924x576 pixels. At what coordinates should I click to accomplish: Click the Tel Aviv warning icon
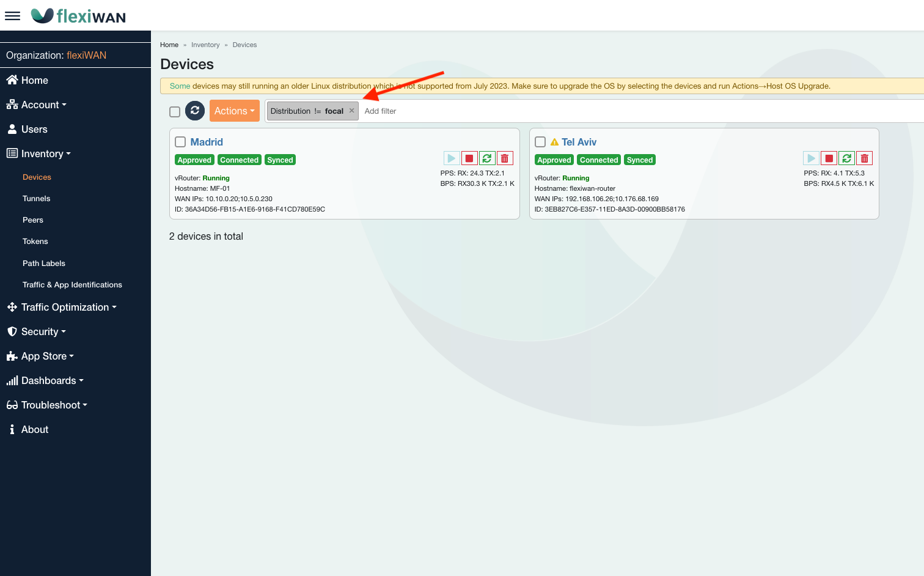(x=554, y=142)
